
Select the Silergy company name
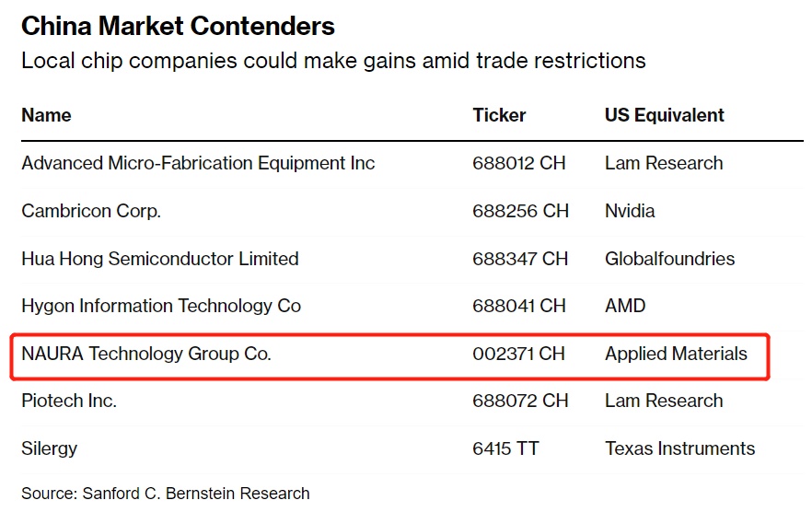tap(50, 448)
